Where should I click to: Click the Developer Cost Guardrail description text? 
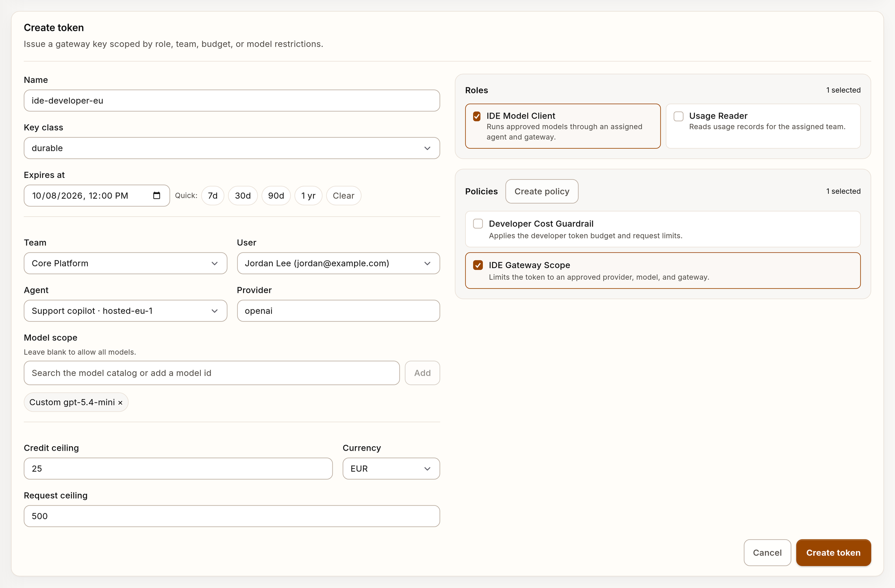pyautogui.click(x=585, y=236)
